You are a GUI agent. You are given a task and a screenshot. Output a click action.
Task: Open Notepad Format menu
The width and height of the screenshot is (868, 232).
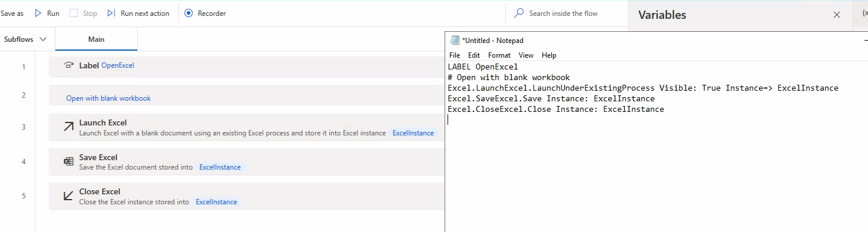499,55
